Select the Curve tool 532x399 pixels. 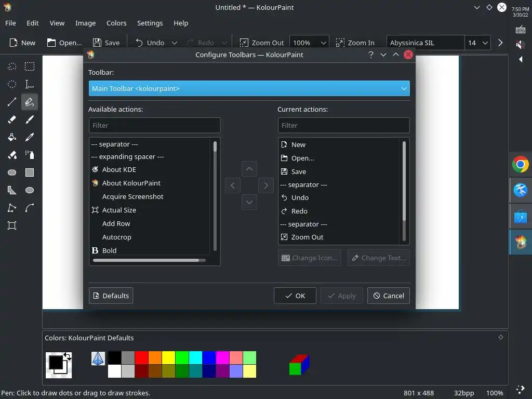point(30,208)
